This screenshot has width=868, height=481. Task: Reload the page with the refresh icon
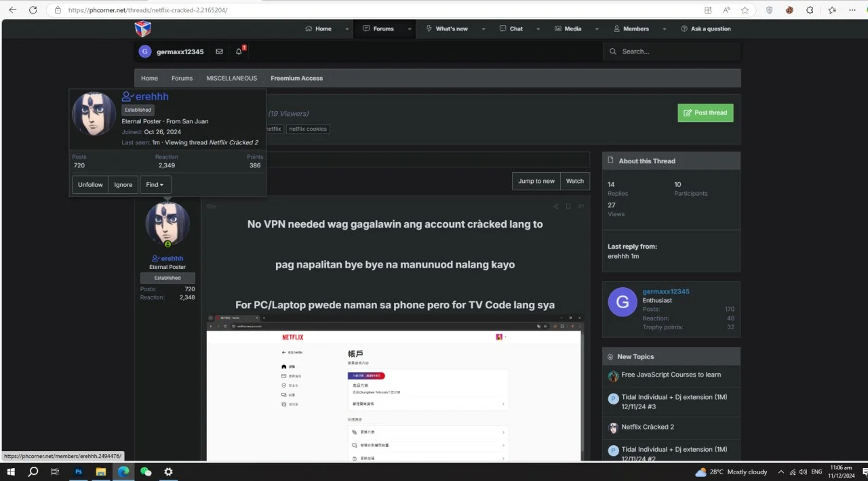(x=33, y=10)
